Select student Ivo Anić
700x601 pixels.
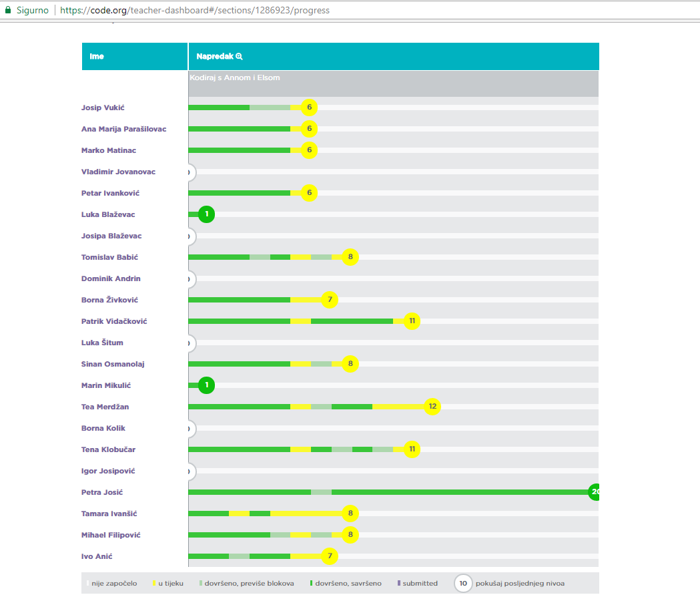point(99,556)
